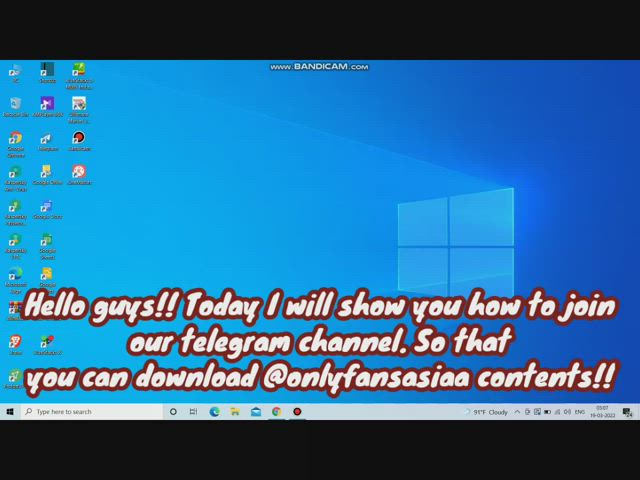Open the 91°F Cloudy weather widget
This screenshot has height=480, width=640.
coord(486,412)
